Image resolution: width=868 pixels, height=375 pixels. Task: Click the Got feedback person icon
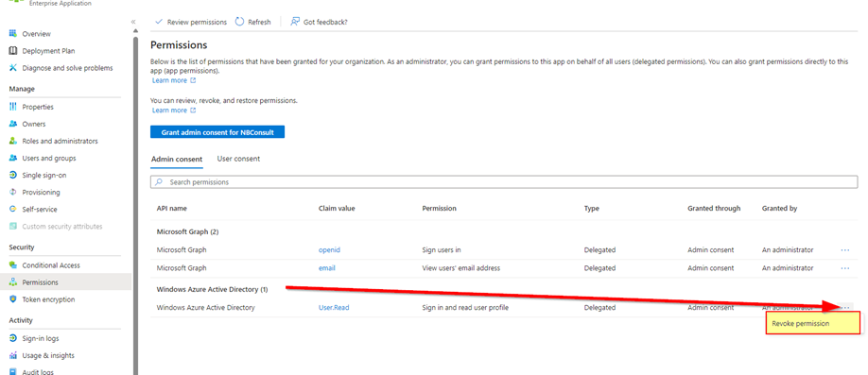[295, 22]
